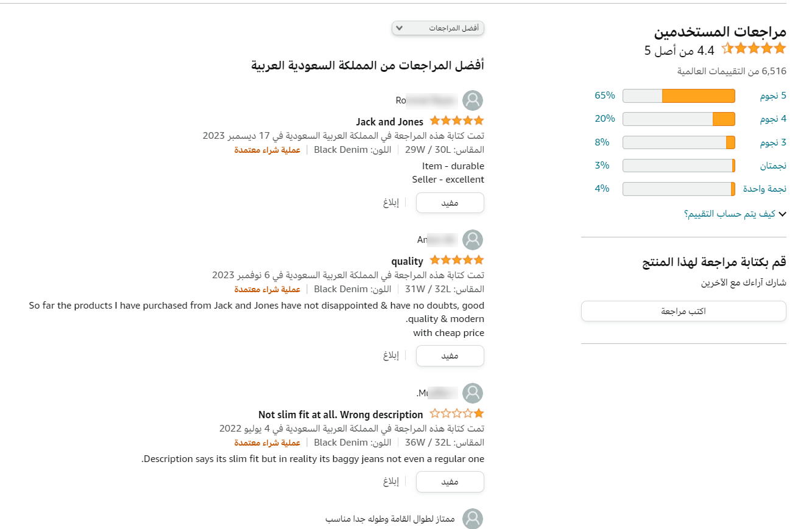Click one-star rating of Not slim fit review
The image size is (812, 529).
[x=457, y=414]
